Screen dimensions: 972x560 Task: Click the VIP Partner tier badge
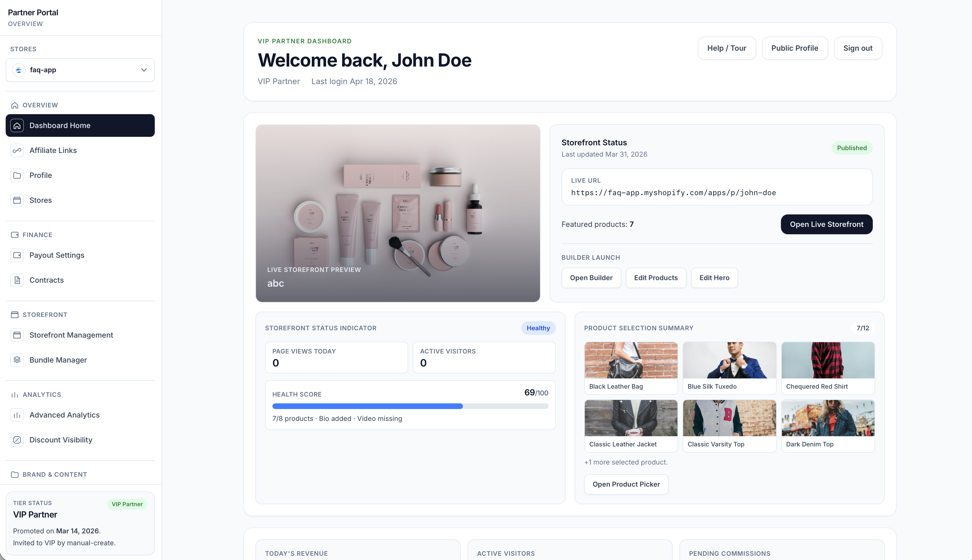(127, 504)
